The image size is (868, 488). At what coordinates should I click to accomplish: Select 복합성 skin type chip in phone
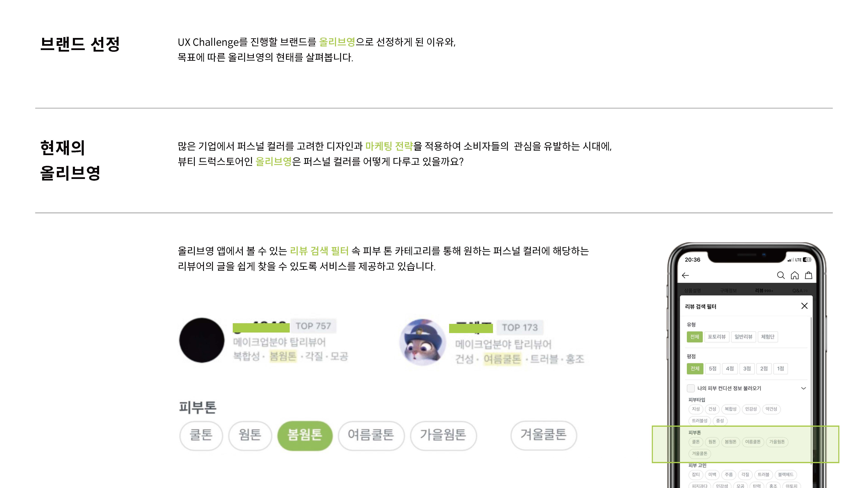point(730,409)
